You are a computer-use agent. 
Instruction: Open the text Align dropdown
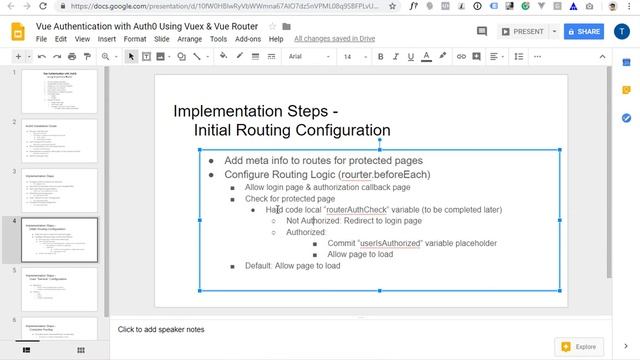497,57
